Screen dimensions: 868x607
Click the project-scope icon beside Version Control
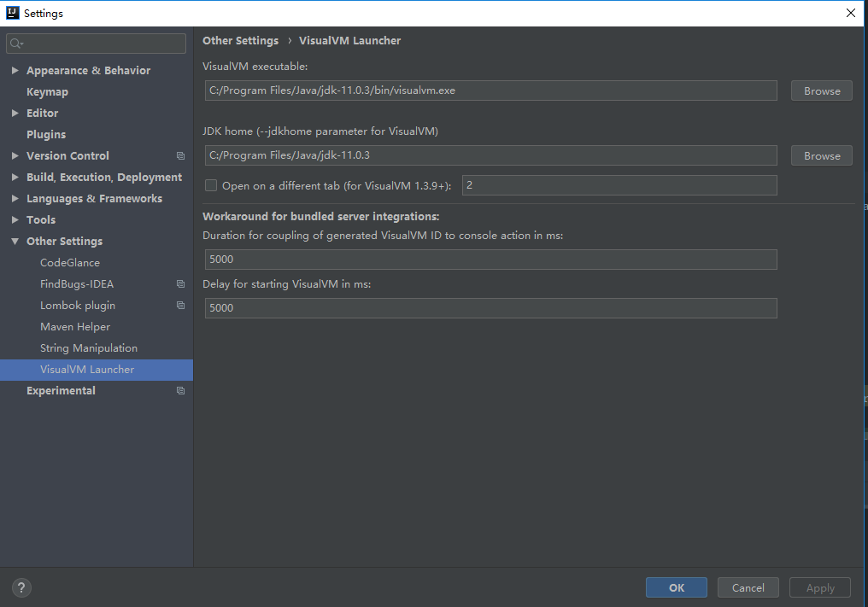179,155
